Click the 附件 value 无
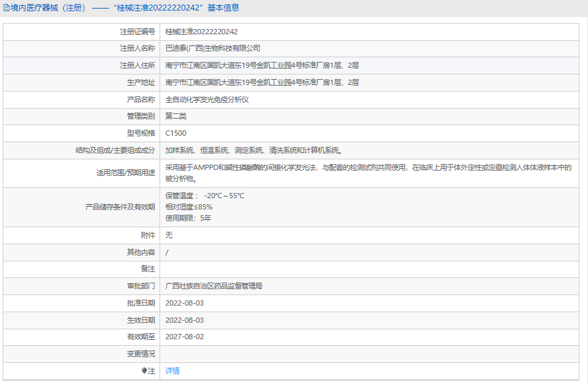The image size is (588, 384). pos(169,235)
